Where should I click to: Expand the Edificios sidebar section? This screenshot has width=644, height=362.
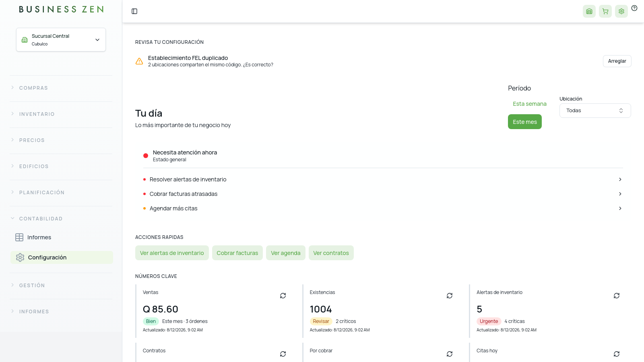tap(61, 167)
